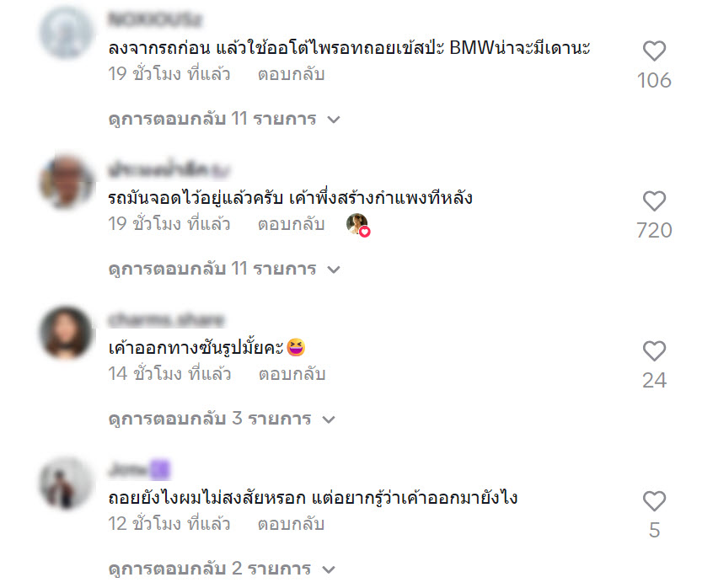Open the creator-liked avatar badge

point(358,225)
